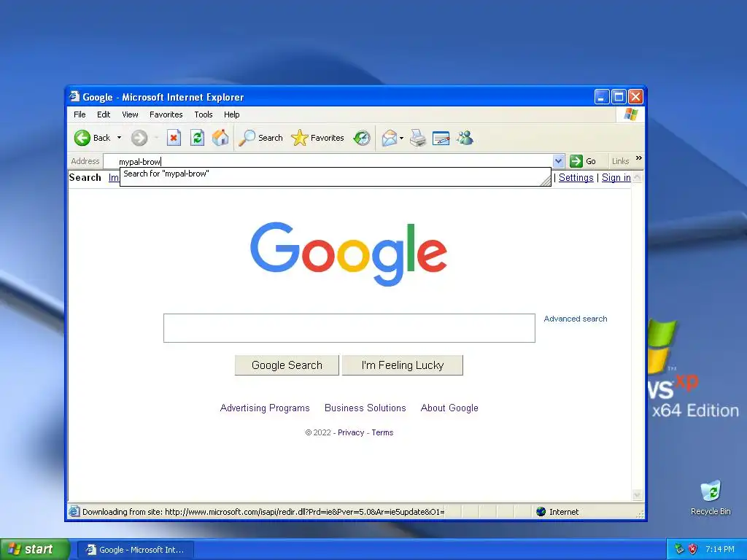Viewport: 747px width, 560px height.
Task: Refresh the page using the toolbar icon
Action: (x=197, y=138)
